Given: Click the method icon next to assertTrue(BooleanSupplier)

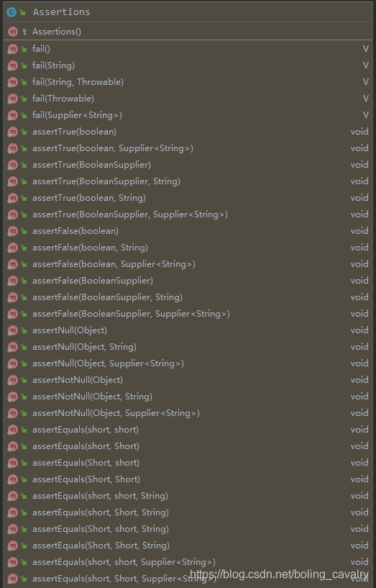Looking at the screenshot, I should pyautogui.click(x=13, y=165).
